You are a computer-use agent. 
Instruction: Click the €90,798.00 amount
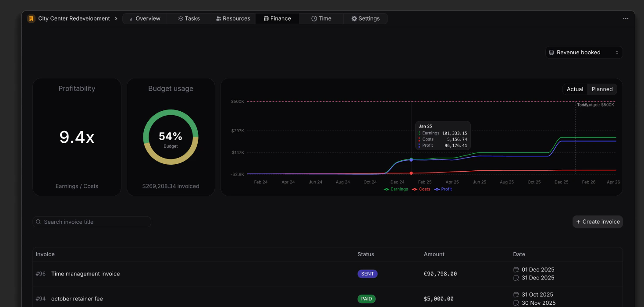click(440, 274)
